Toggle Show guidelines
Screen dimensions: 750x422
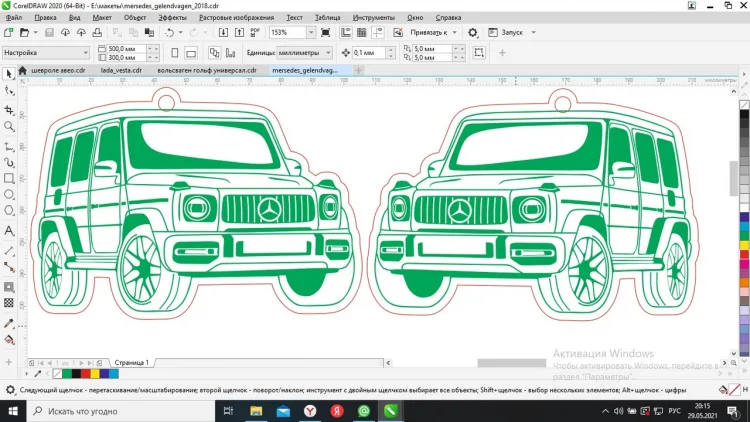[x=377, y=33]
